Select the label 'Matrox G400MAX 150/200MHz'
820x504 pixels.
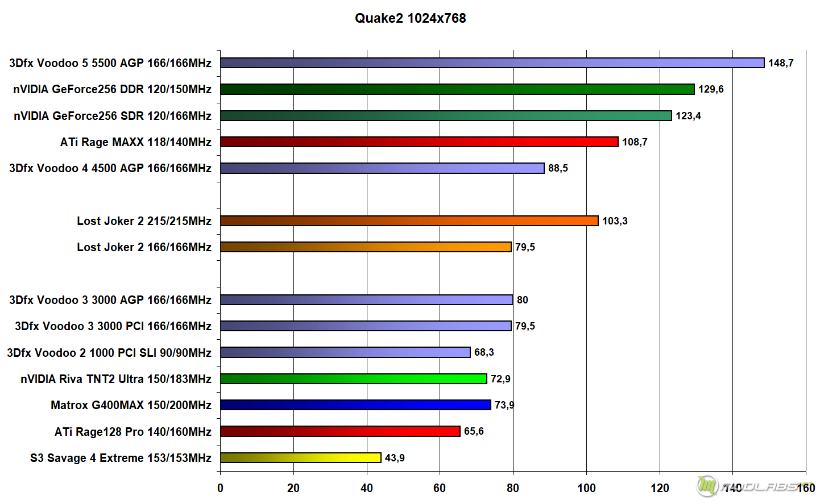(131, 405)
